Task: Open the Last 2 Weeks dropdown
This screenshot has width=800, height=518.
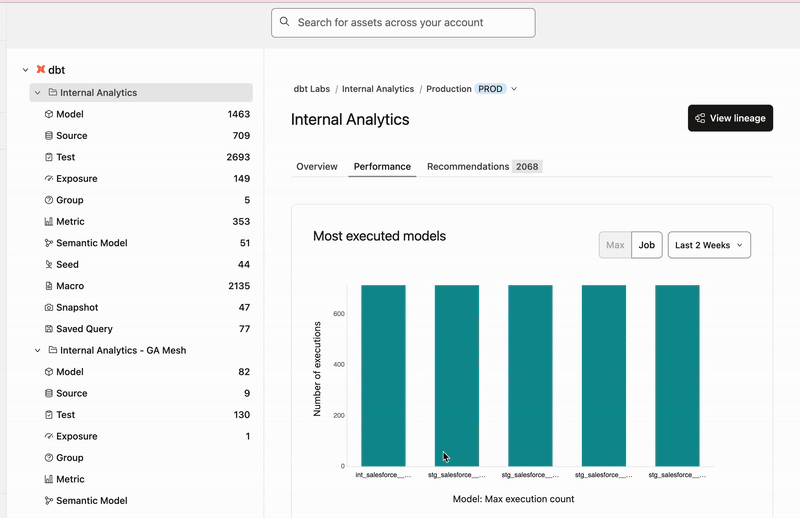Action: click(709, 245)
